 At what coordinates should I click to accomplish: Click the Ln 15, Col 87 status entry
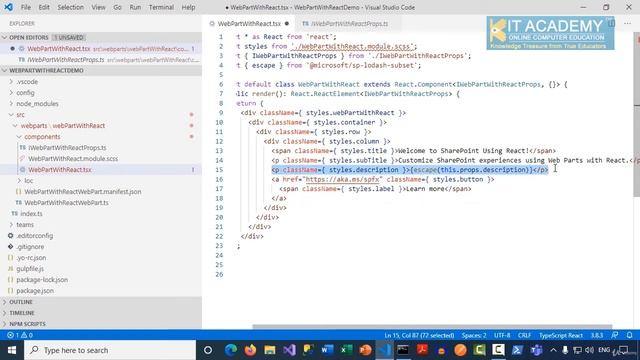click(419, 335)
